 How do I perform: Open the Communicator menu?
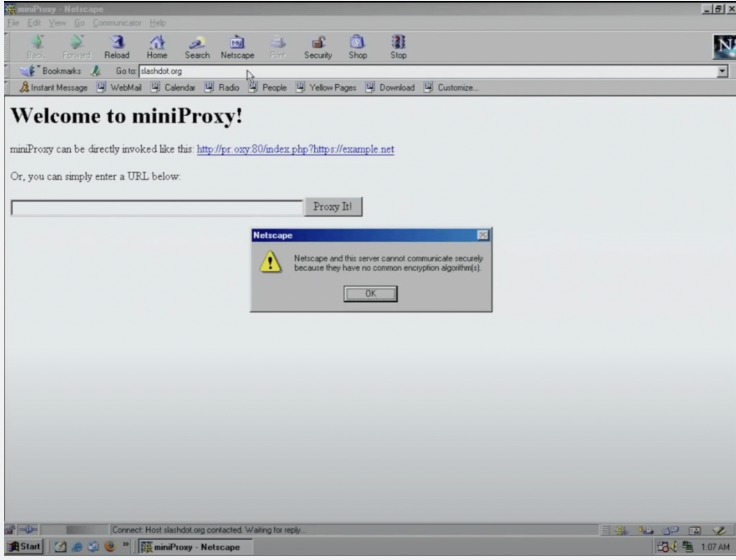pyautogui.click(x=117, y=23)
